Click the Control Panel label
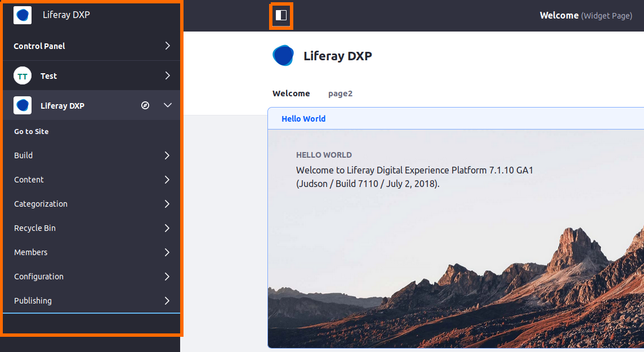 [39, 46]
